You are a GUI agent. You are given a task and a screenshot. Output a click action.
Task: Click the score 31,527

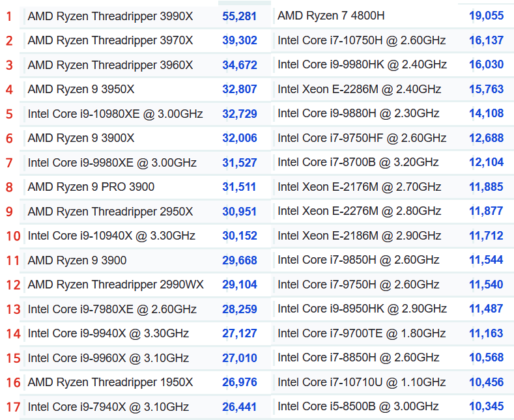240,163
